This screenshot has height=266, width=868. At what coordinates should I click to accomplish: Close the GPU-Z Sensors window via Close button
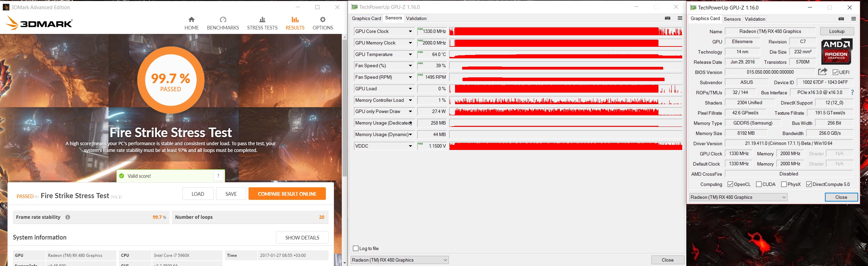click(668, 260)
